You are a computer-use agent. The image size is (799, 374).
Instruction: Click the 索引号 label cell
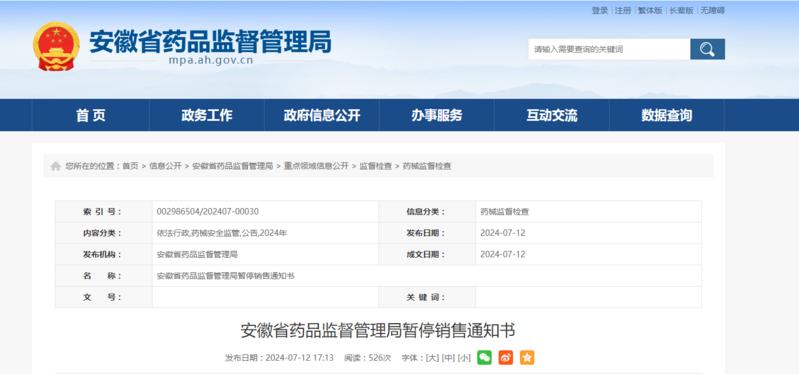[x=103, y=211]
